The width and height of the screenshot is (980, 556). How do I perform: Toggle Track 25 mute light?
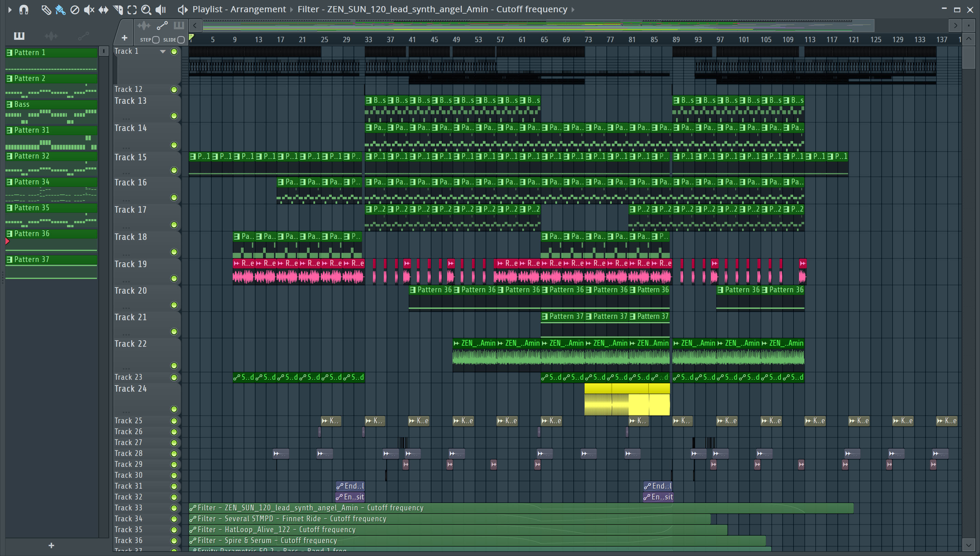point(174,421)
